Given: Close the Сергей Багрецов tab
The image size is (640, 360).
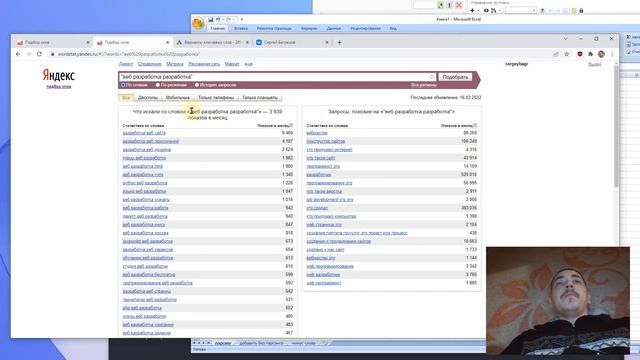Looking at the screenshot, I should (327, 42).
